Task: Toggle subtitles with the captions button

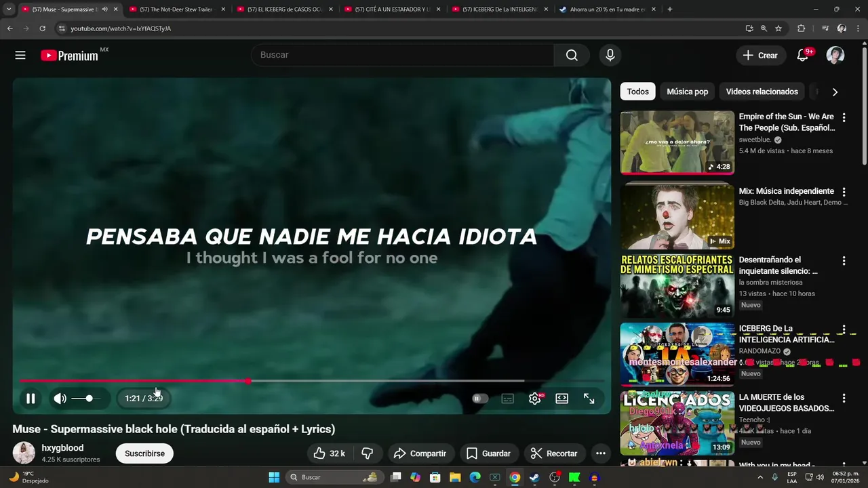Action: 507,399
